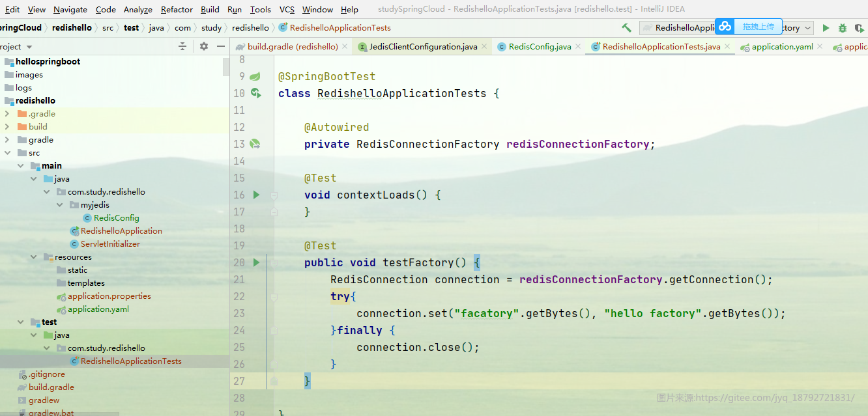Viewport: 868px width, 416px height.
Task: Collapse the resources folder
Action: point(34,257)
